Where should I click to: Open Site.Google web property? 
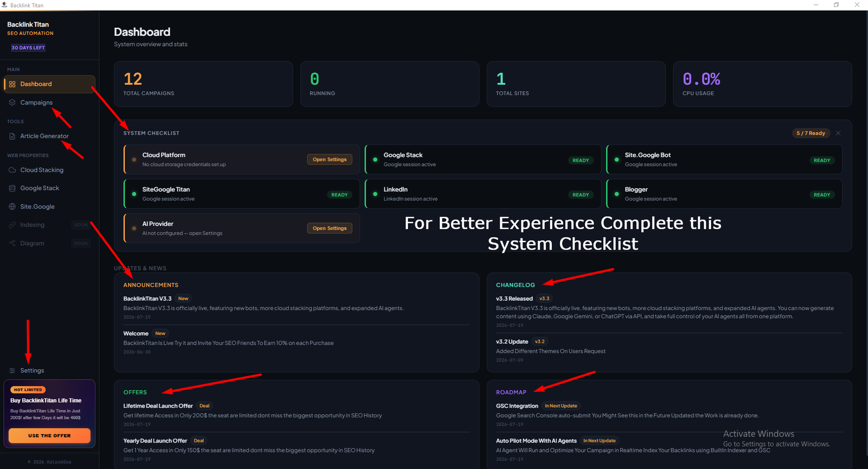[49, 207]
